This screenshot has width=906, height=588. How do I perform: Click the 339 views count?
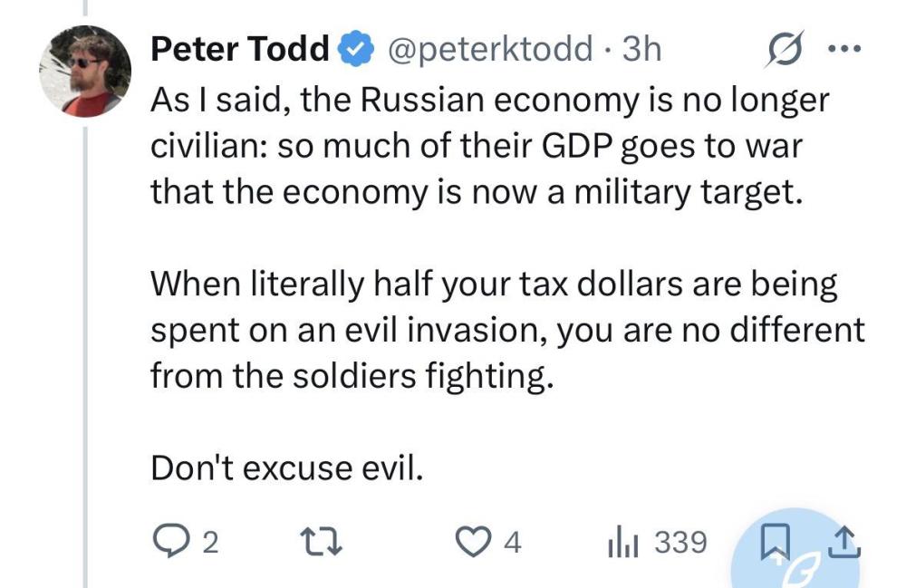(679, 542)
